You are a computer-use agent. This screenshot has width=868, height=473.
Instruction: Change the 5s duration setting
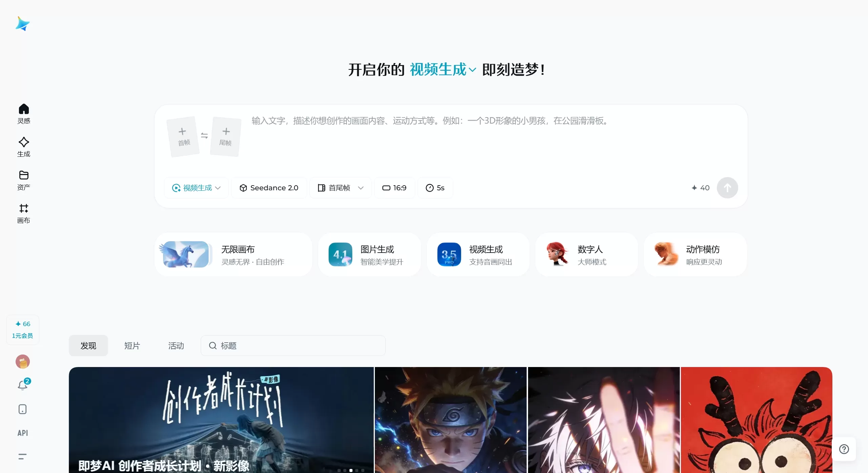pyautogui.click(x=435, y=188)
